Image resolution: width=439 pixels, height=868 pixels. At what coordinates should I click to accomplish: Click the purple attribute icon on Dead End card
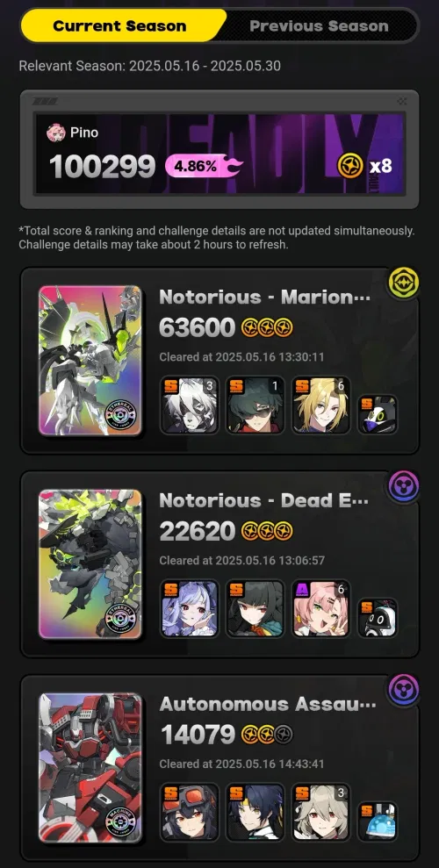404,486
